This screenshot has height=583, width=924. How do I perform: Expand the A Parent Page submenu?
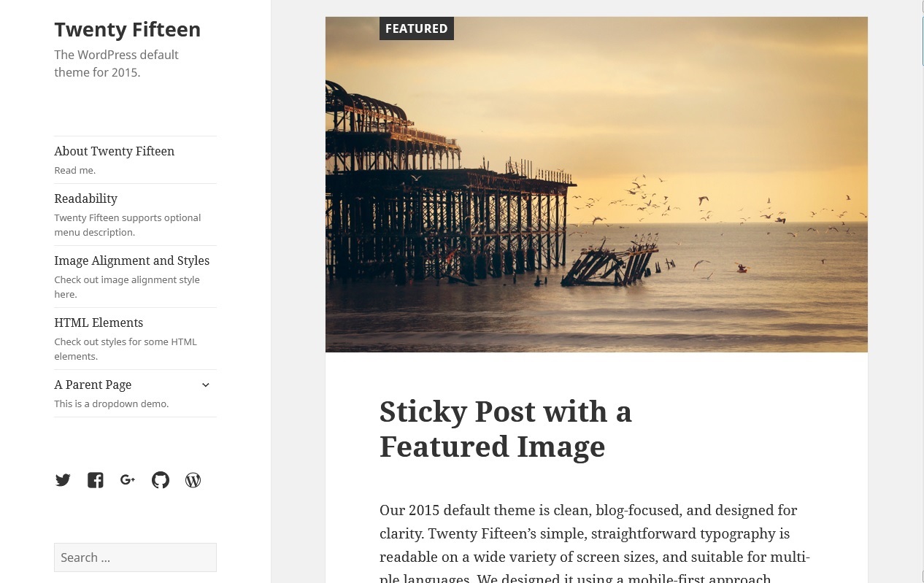(x=206, y=385)
